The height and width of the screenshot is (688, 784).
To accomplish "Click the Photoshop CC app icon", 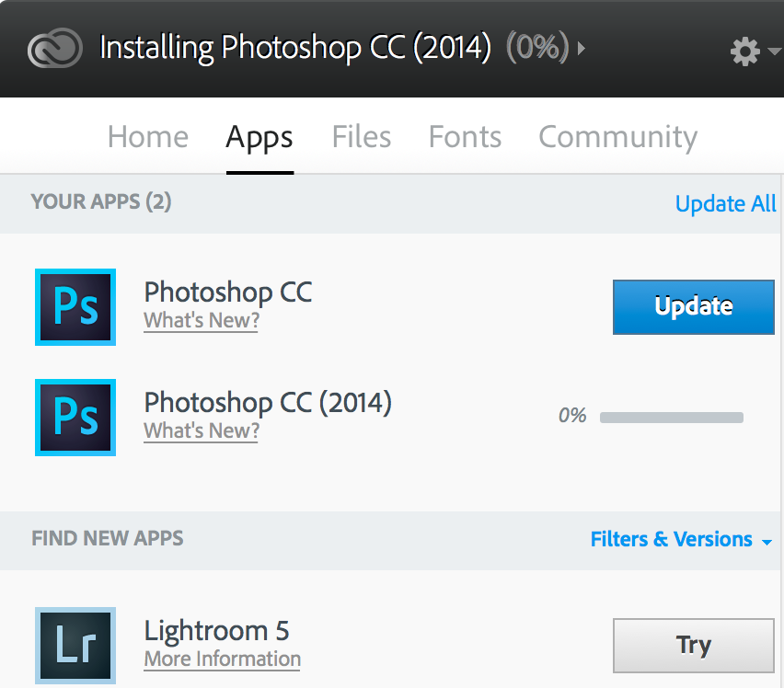I will [75, 307].
